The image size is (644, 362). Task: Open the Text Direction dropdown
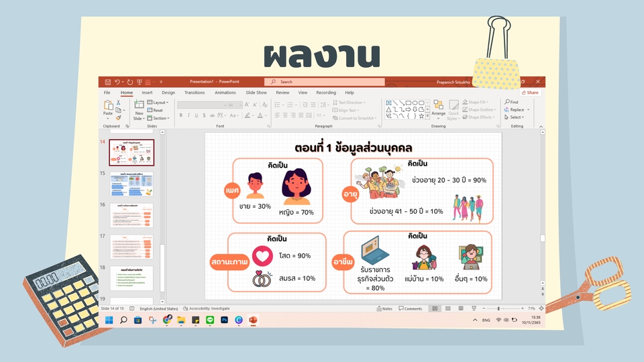349,102
